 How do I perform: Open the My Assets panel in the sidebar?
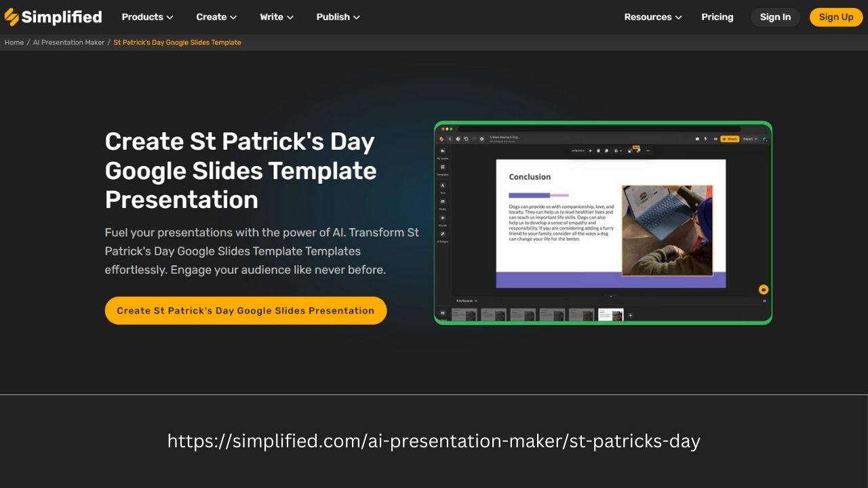pos(442,150)
